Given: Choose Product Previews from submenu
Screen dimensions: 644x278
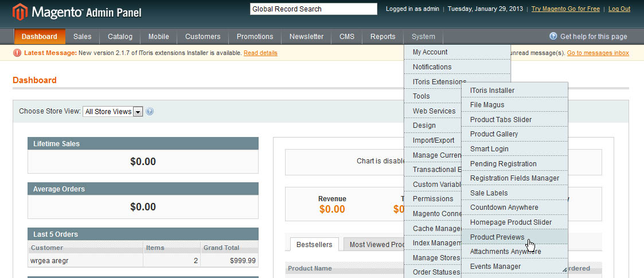Looking at the screenshot, I should click(514, 237).
